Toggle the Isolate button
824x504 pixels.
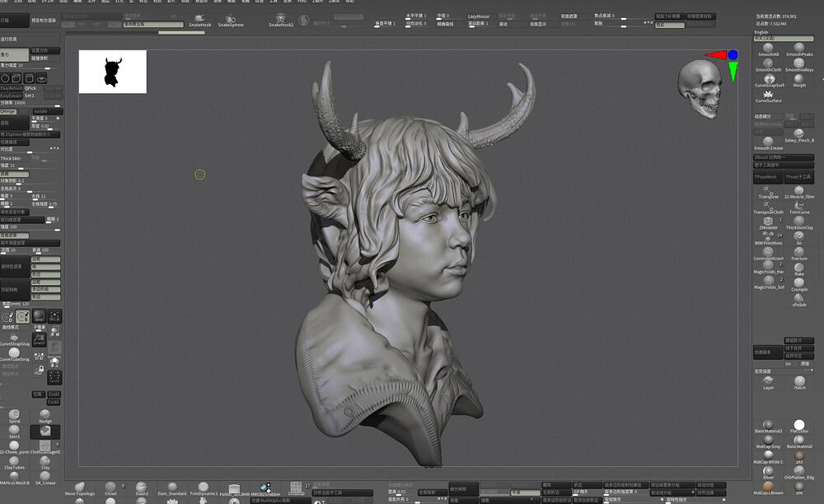click(x=48, y=111)
